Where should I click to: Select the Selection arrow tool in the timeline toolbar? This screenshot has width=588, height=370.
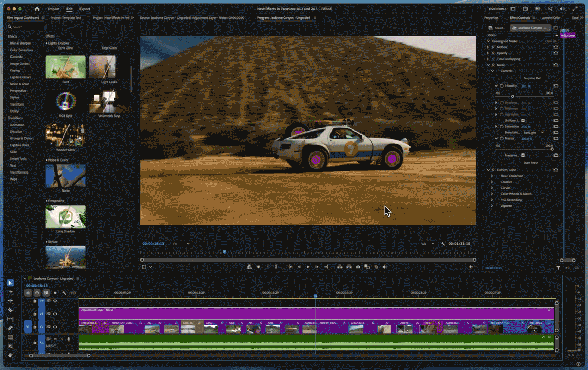point(10,282)
